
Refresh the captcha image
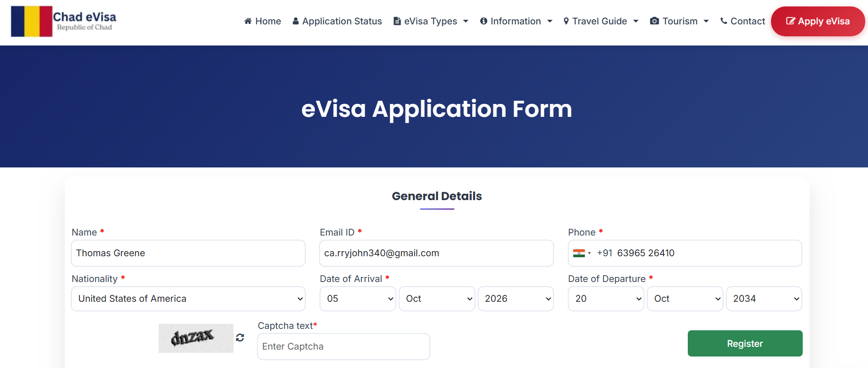tap(240, 338)
